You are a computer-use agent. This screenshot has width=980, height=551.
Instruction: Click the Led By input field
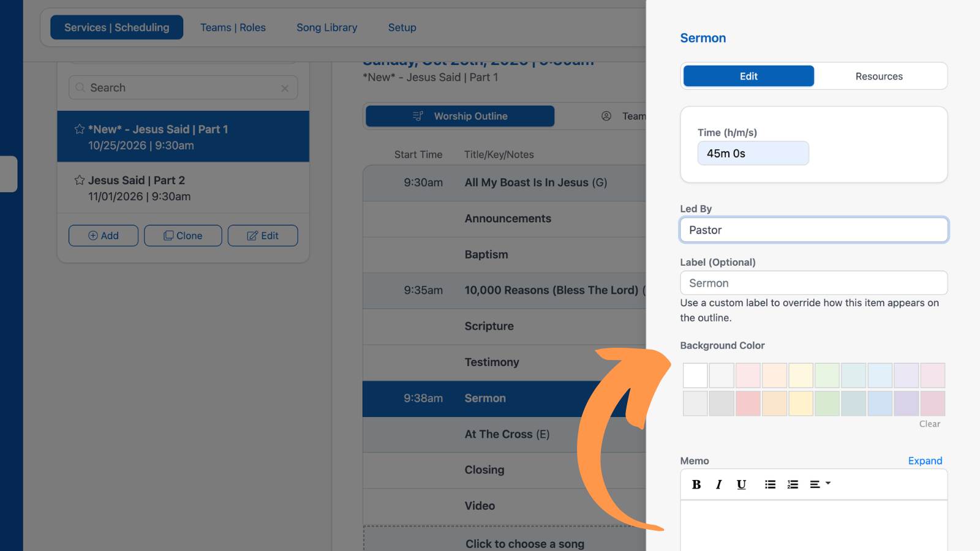[814, 230]
